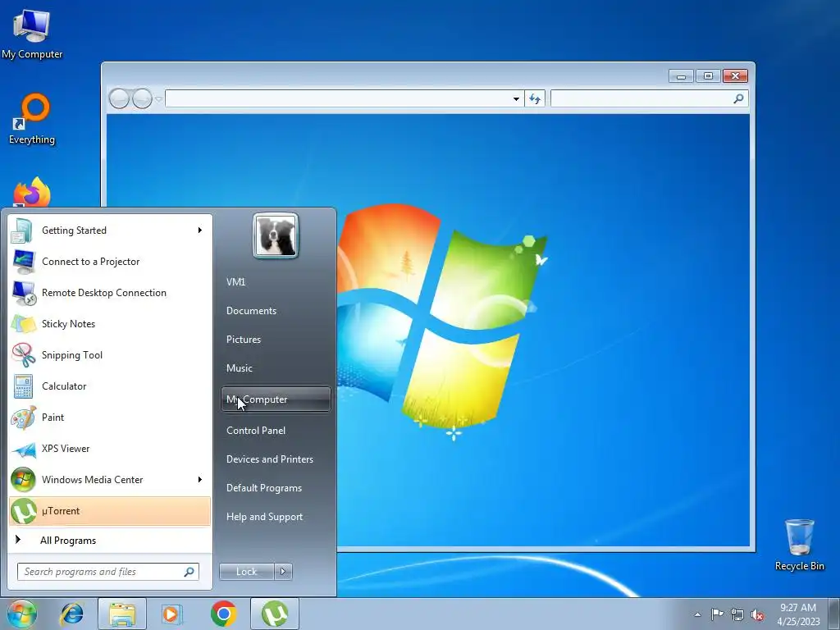Screen dimensions: 840x630
Task: Open VM1 user folder
Action: (x=235, y=282)
